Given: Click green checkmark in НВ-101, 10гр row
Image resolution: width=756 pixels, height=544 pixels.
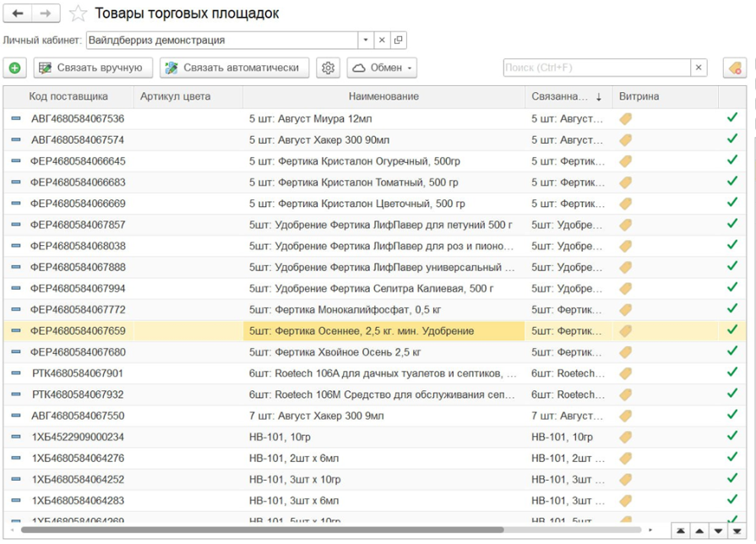Looking at the screenshot, I should pos(732,437).
